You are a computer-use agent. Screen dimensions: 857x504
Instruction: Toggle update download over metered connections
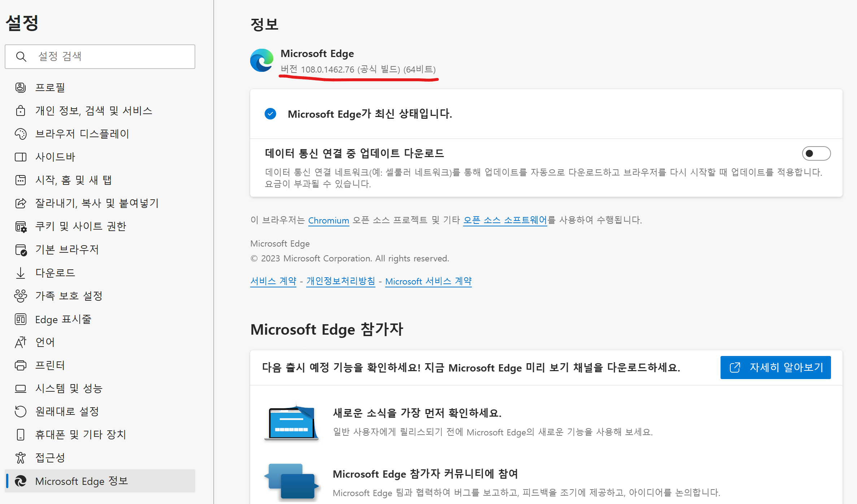click(x=816, y=153)
